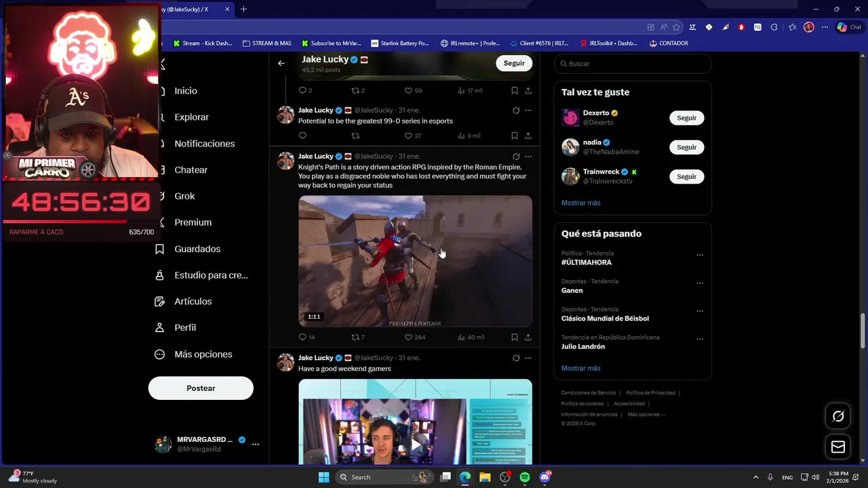868x488 pixels.
Task: Open the 40 mil views analytics
Action: [x=471, y=337]
